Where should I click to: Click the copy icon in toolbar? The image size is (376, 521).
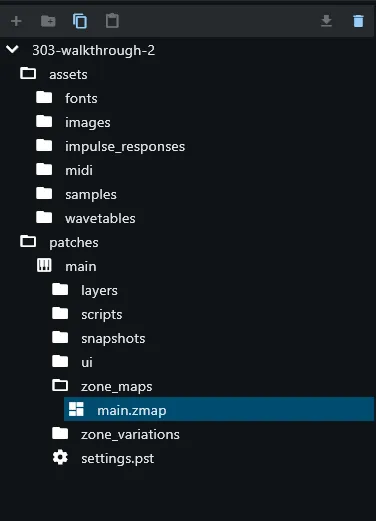coord(80,21)
